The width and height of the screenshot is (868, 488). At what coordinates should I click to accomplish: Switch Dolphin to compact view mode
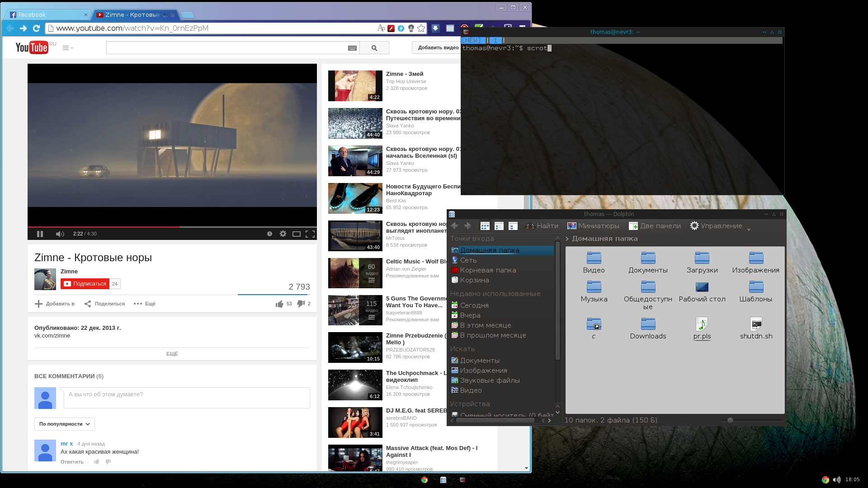[x=499, y=226]
